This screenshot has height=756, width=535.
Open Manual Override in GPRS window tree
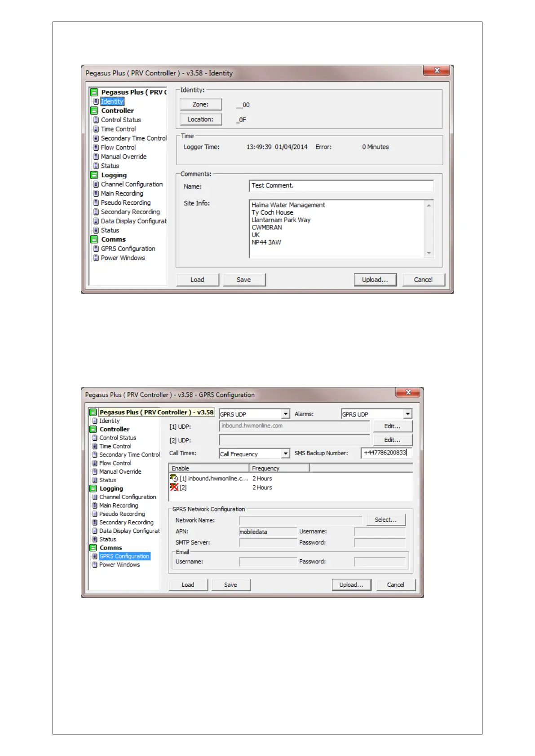point(120,472)
